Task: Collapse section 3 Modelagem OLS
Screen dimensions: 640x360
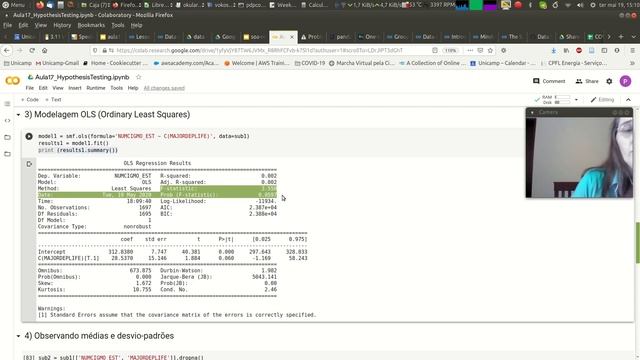Action: coord(18,115)
